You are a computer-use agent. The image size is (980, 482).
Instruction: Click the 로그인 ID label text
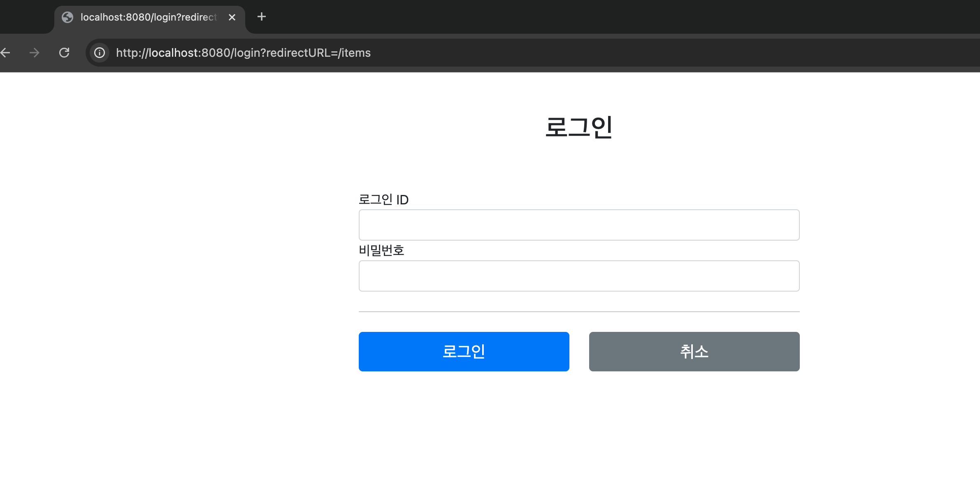[383, 200]
